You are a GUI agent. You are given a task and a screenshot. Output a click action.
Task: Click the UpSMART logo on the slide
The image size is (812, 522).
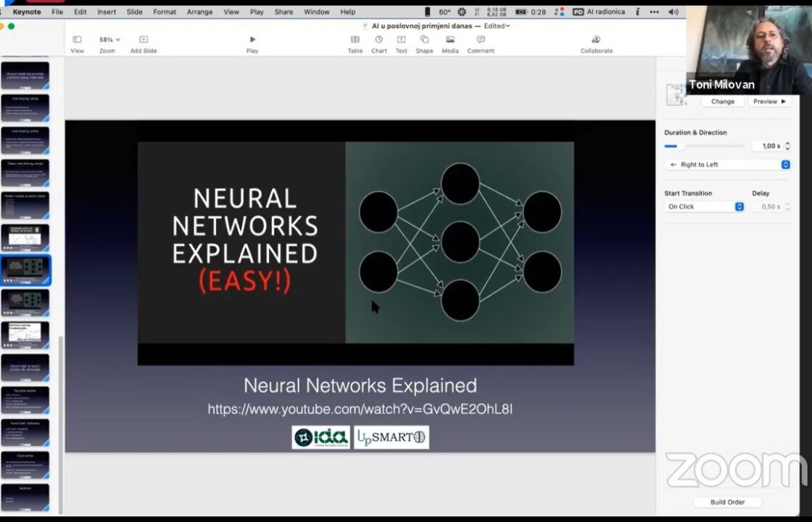coord(391,438)
